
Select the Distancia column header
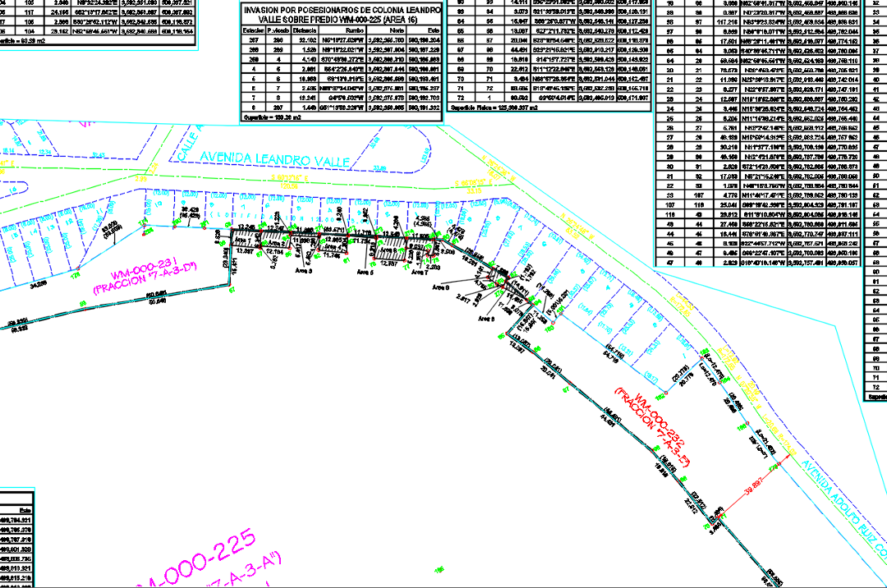point(305,28)
